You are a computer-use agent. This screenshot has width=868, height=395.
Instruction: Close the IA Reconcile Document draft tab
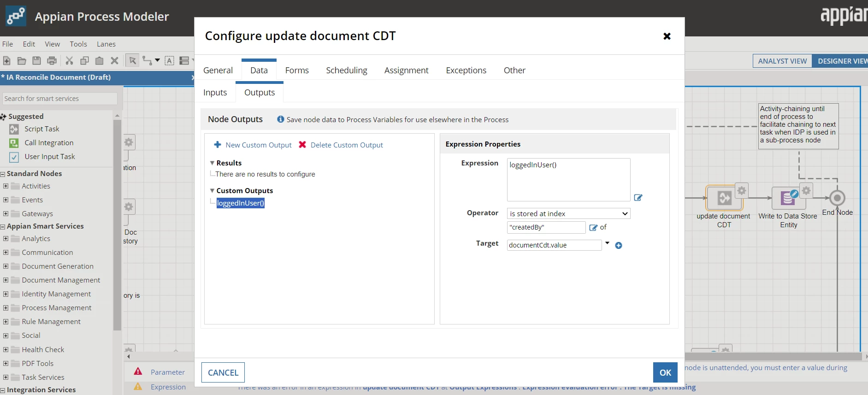[x=193, y=77]
